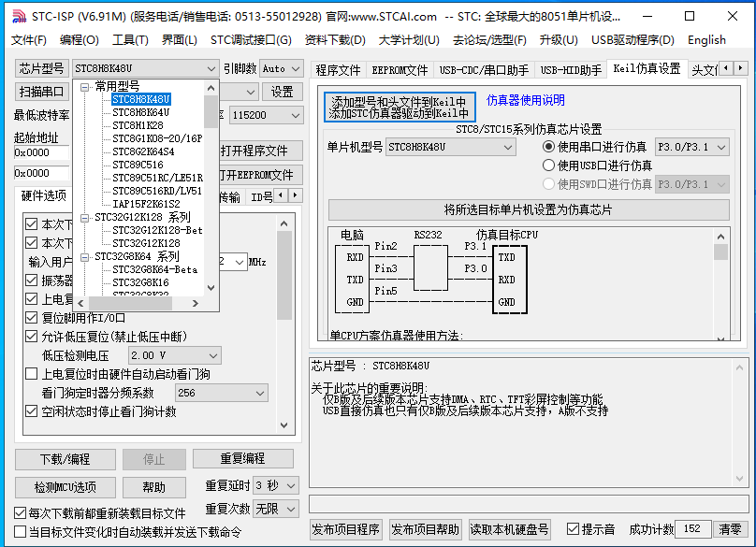Collapse the 常用型号 tree node
Viewport: 756px width, 547px height.
tap(85, 87)
